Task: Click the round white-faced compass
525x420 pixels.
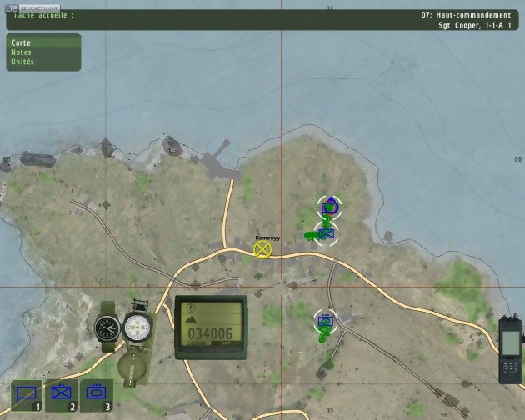Action: [x=137, y=327]
